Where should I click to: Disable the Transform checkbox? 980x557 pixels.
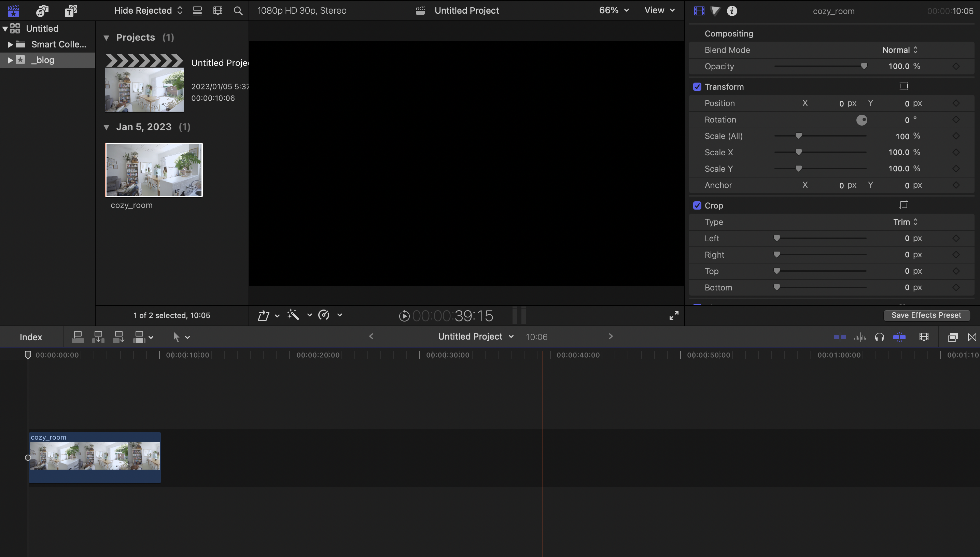[697, 87]
